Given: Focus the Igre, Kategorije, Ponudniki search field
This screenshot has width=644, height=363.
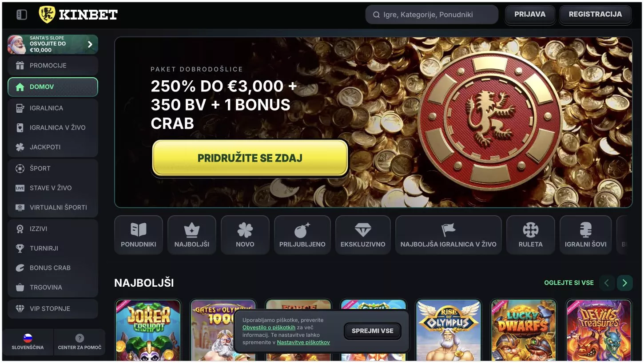Looking at the screenshot, I should coord(432,15).
